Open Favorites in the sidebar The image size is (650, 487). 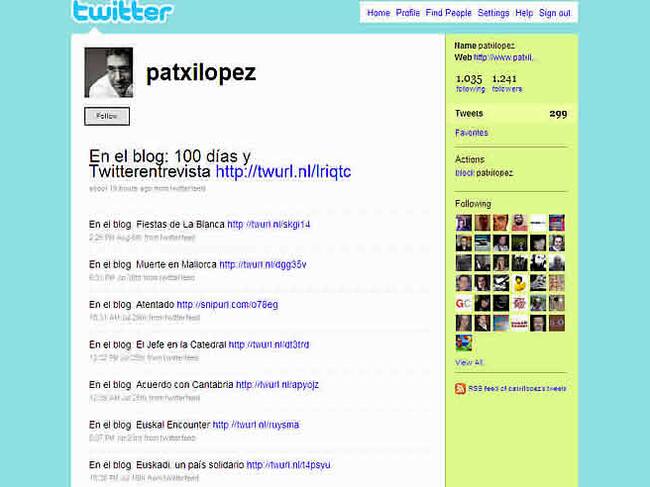coord(471,132)
